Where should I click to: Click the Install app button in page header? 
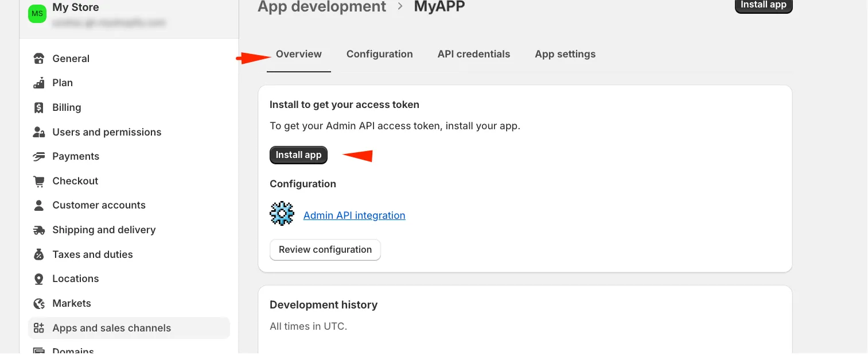pos(764,5)
